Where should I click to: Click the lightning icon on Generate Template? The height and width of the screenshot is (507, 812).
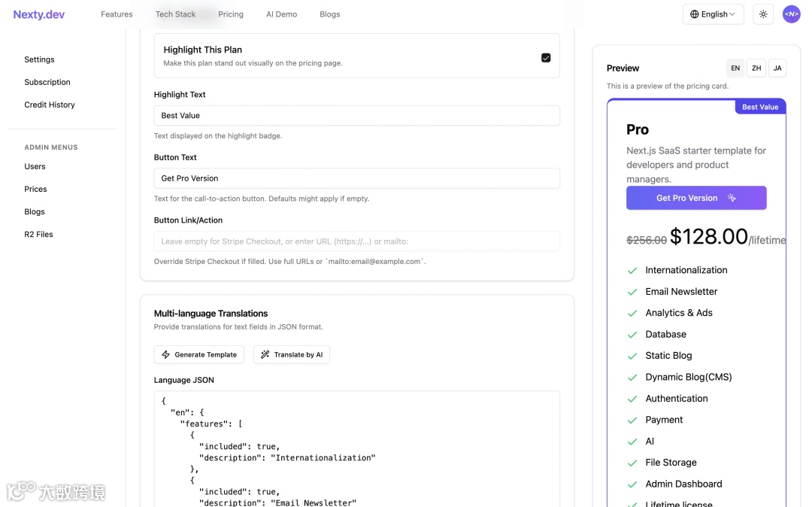coord(166,354)
